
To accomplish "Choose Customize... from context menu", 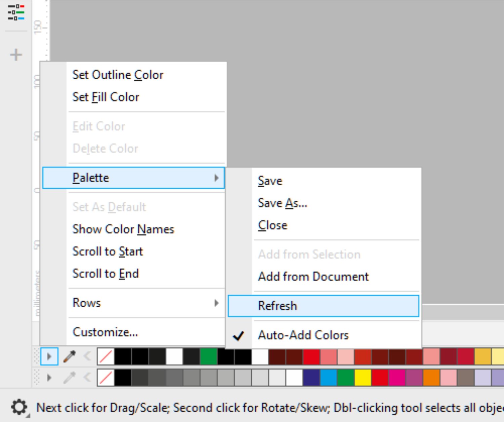I will click(105, 332).
